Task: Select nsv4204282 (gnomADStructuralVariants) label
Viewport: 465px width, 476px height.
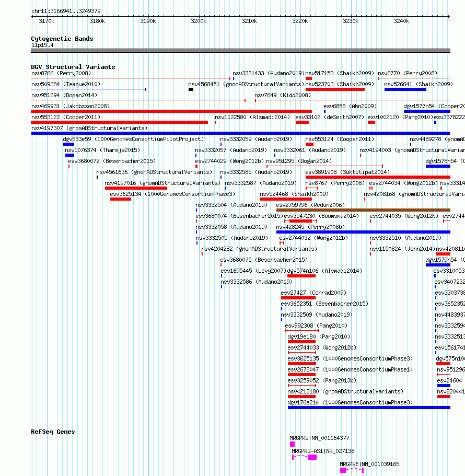Action: click(x=259, y=249)
